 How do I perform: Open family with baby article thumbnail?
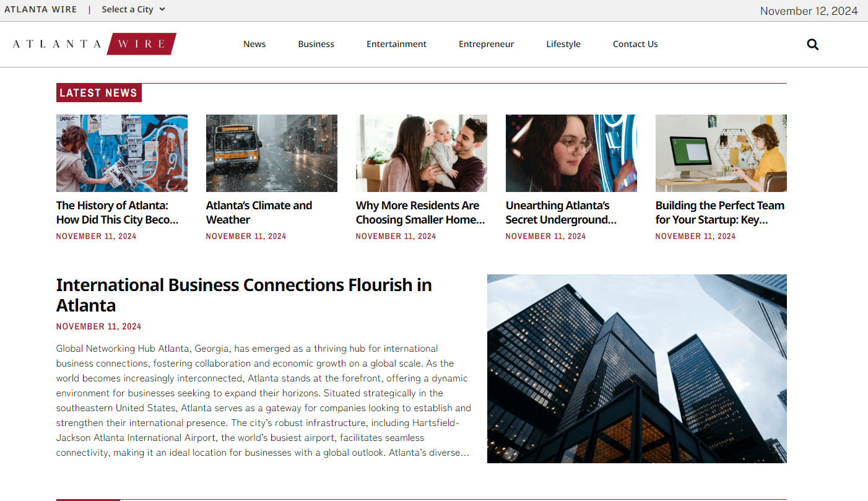[422, 153]
